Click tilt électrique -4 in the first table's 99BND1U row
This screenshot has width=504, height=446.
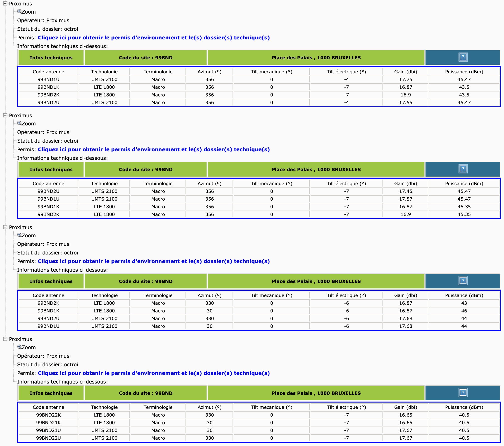coord(346,79)
